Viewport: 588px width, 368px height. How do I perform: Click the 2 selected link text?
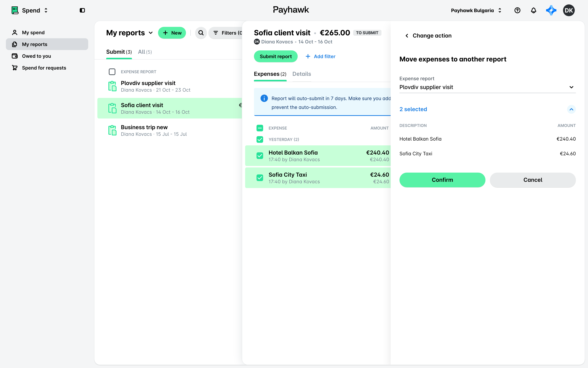pos(413,109)
